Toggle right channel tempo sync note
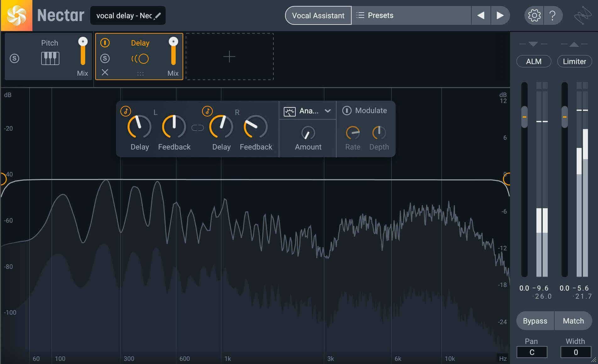 tap(207, 111)
